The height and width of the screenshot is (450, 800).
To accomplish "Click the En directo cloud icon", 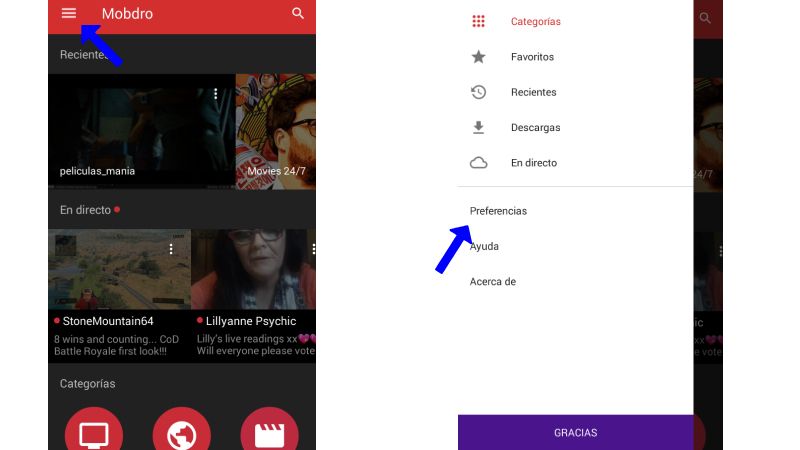I will click(479, 163).
